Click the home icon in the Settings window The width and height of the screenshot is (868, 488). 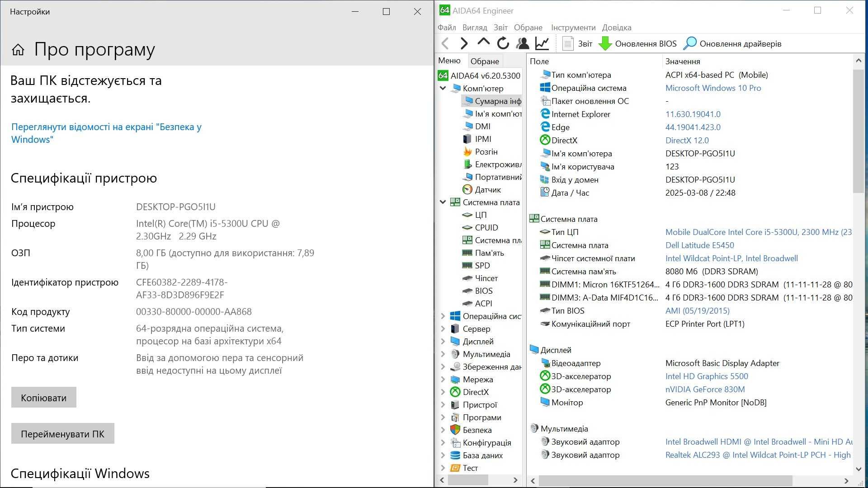pos(18,50)
